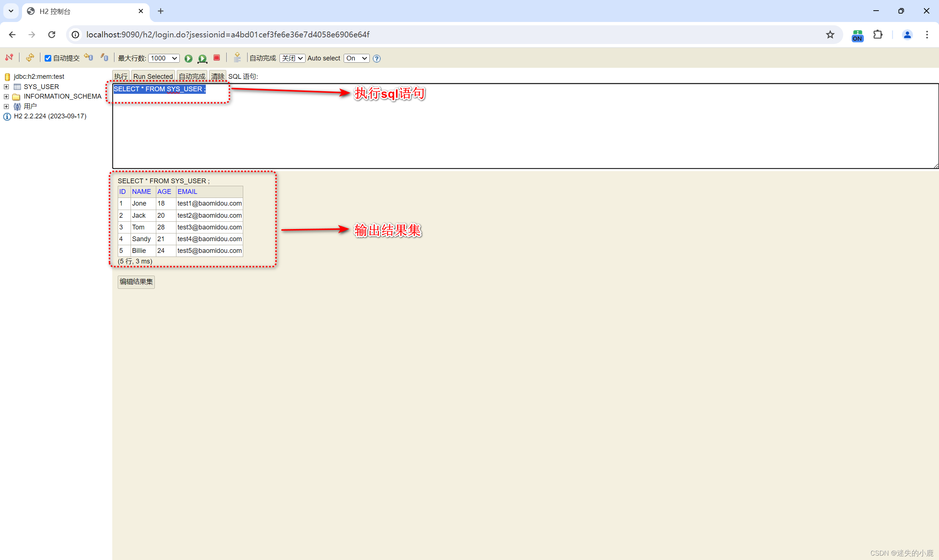Click the browser address bar URL
The height and width of the screenshot is (560, 939).
pos(228,34)
